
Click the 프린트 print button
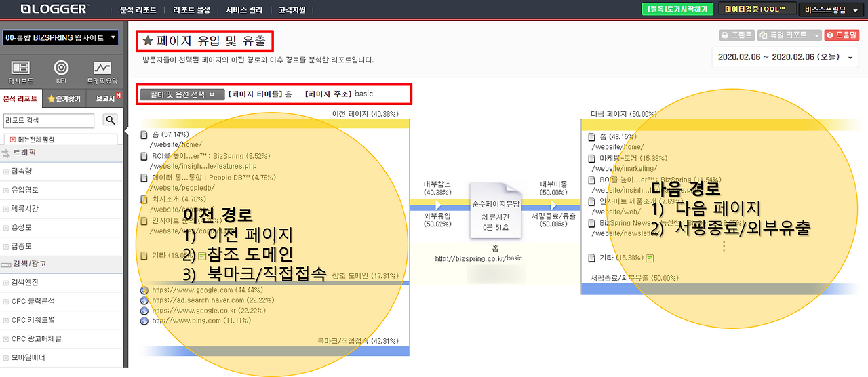click(736, 35)
